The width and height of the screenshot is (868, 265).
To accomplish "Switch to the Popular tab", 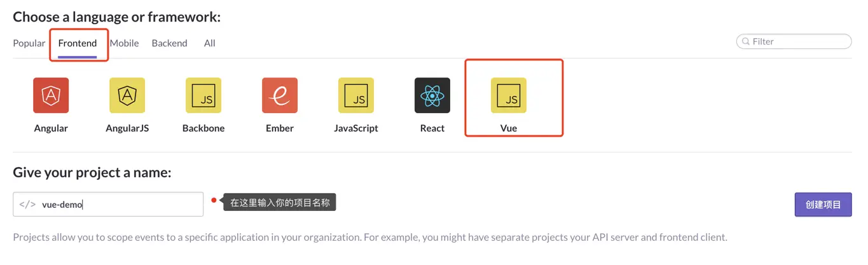I will (x=29, y=43).
